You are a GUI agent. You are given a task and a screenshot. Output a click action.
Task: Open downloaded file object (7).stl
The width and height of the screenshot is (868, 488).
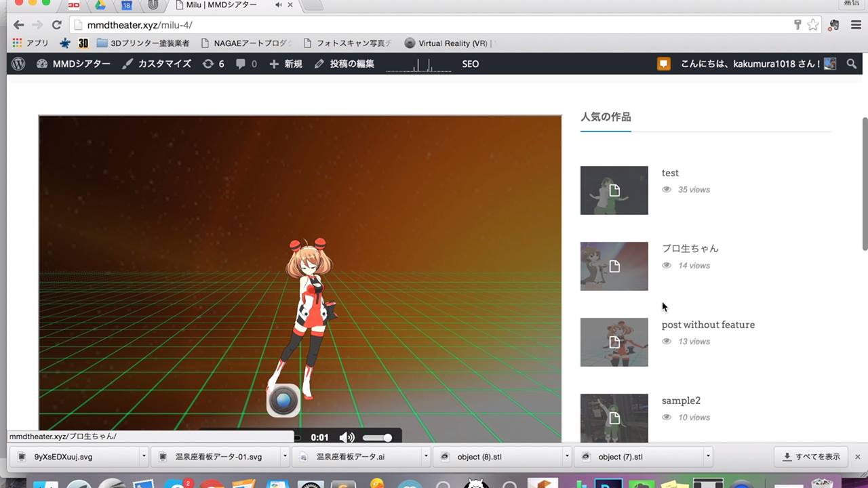point(640,457)
